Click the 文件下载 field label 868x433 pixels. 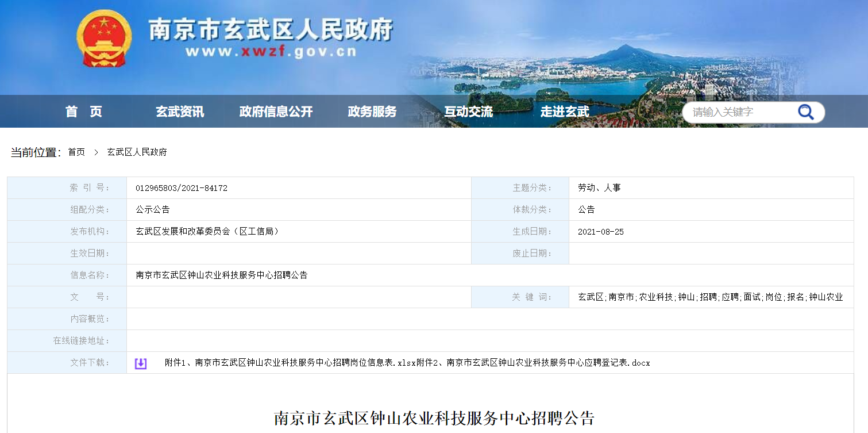click(90, 363)
